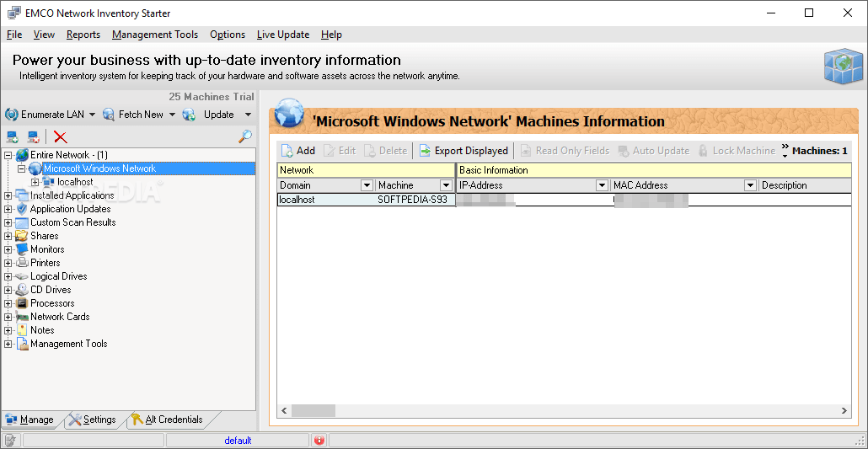
Task: Switch to the Alt Credentials tab
Action: point(168,420)
